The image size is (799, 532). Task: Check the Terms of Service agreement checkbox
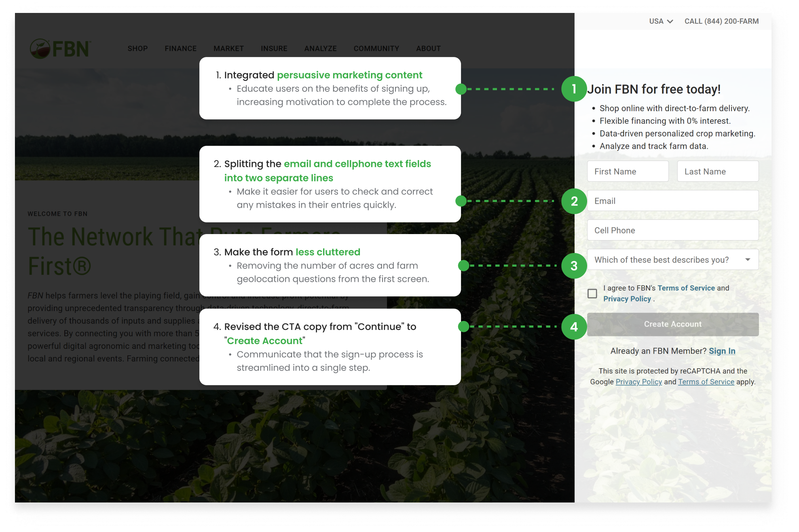(592, 293)
